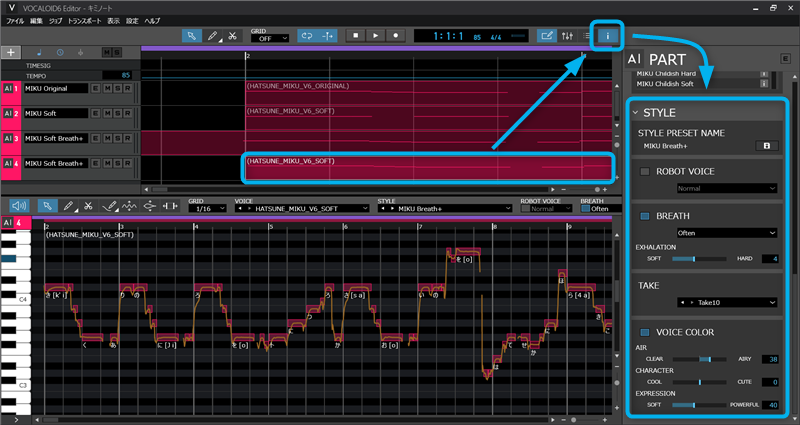Select the pitch curve draw tool

pos(109,206)
